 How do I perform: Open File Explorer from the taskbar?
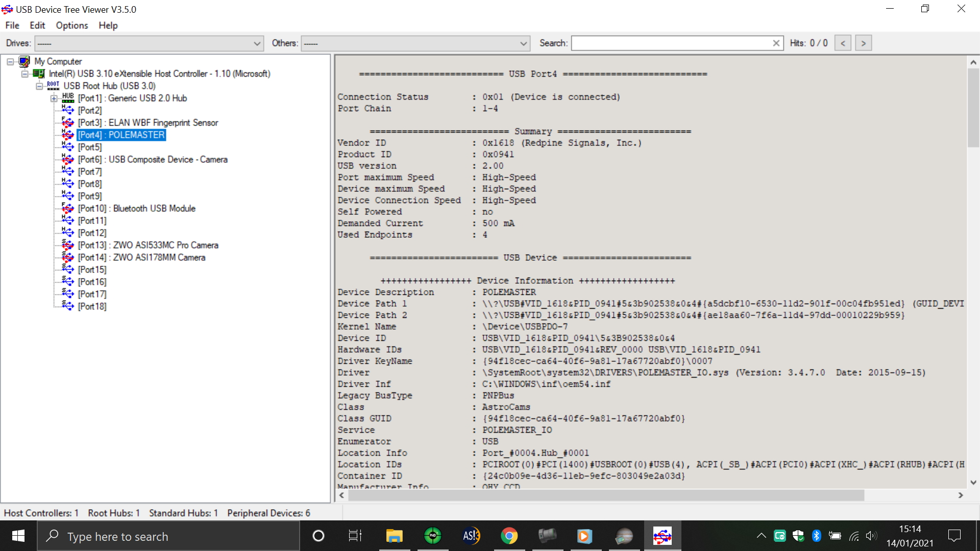click(x=394, y=536)
